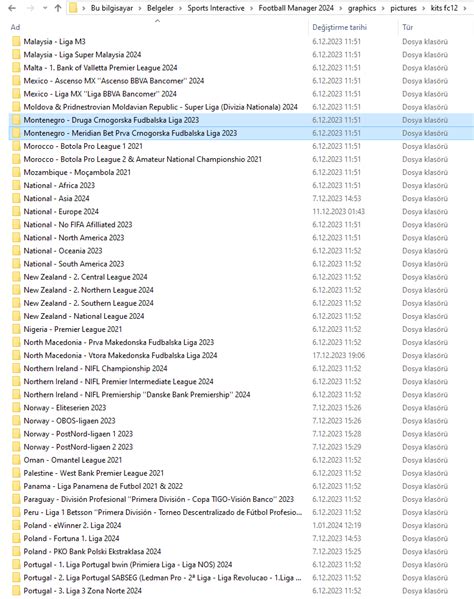The width and height of the screenshot is (474, 599).
Task: Go up one folder level arrow
Action: click(58, 8)
